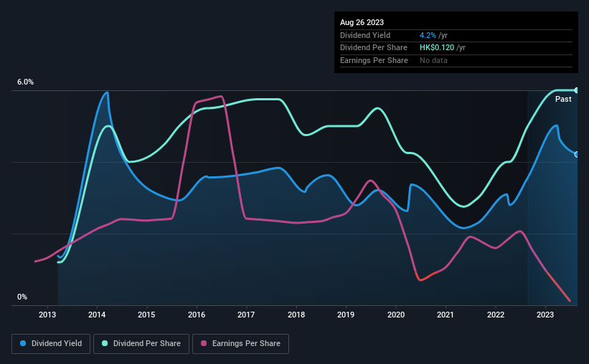589x364 pixels.
Task: Click the pink dot beside Earnings Per Share legend
Action: tap(204, 343)
